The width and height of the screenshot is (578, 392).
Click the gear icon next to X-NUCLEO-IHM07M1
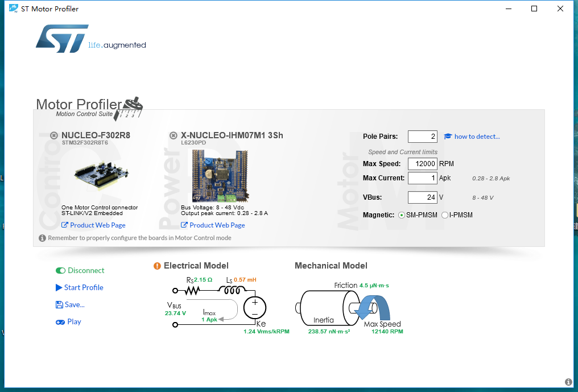tap(173, 135)
